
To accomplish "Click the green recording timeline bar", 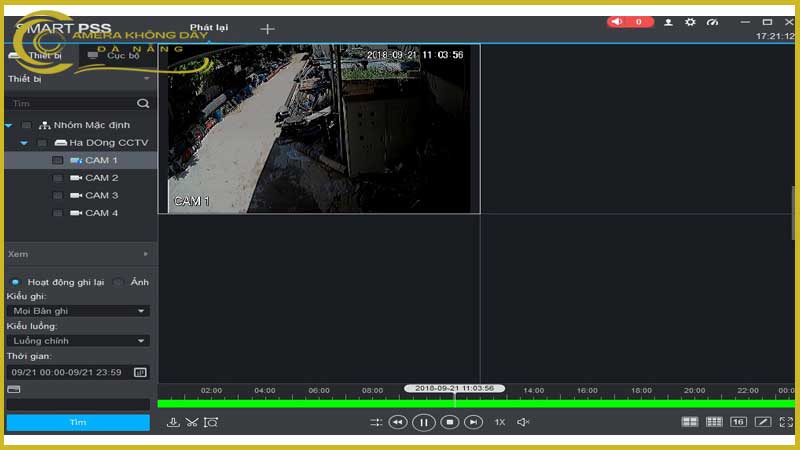I will tap(476, 404).
